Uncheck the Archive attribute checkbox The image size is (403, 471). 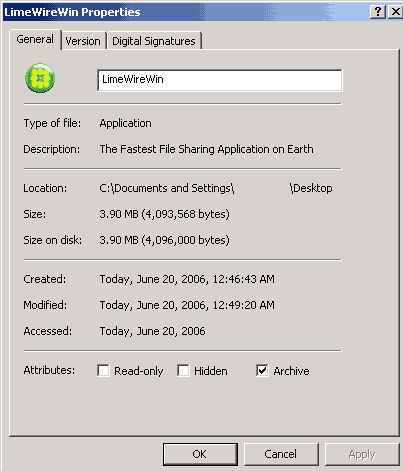pyautogui.click(x=262, y=370)
